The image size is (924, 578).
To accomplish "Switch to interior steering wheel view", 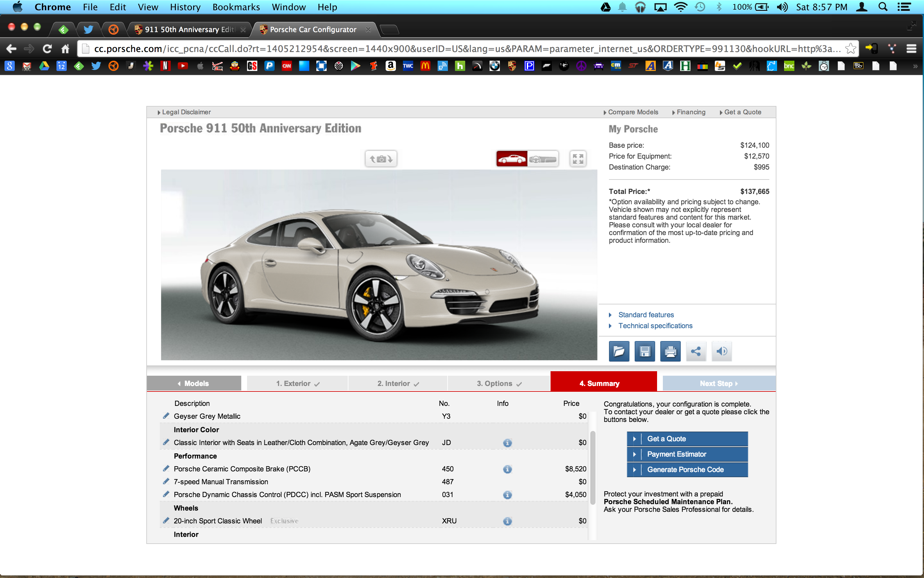I will (543, 159).
